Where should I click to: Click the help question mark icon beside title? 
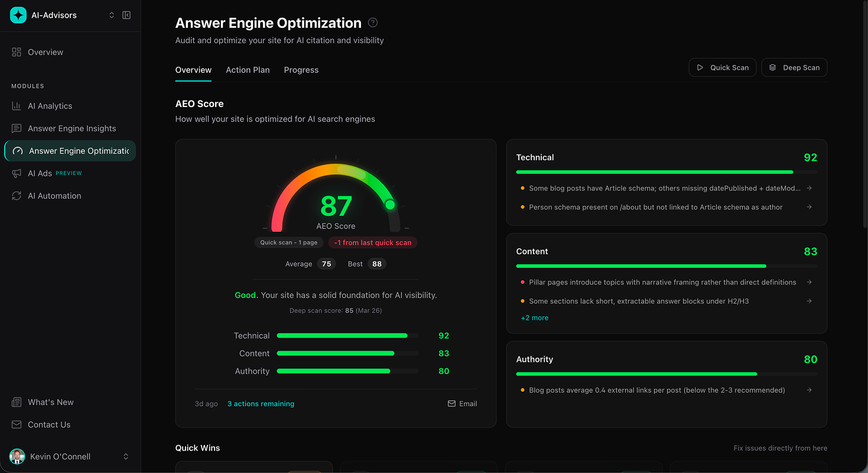373,23
